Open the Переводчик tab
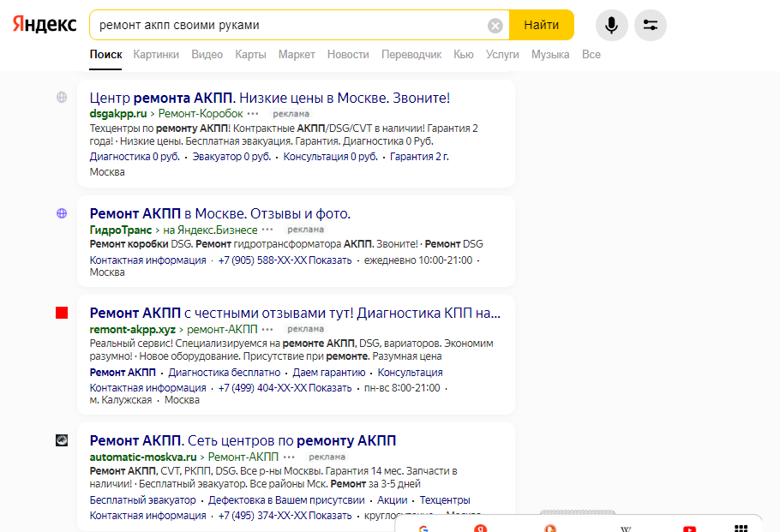780x532 pixels. tap(411, 55)
